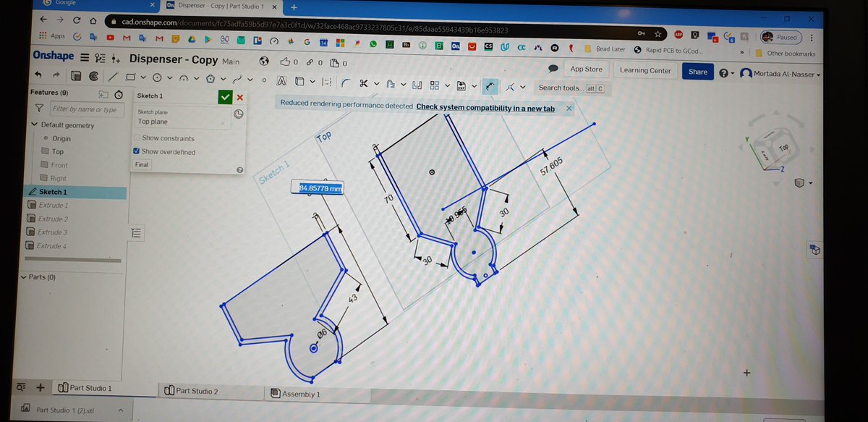Select the Trim scissors tool
Image resolution: width=868 pixels, height=422 pixels.
point(363,83)
